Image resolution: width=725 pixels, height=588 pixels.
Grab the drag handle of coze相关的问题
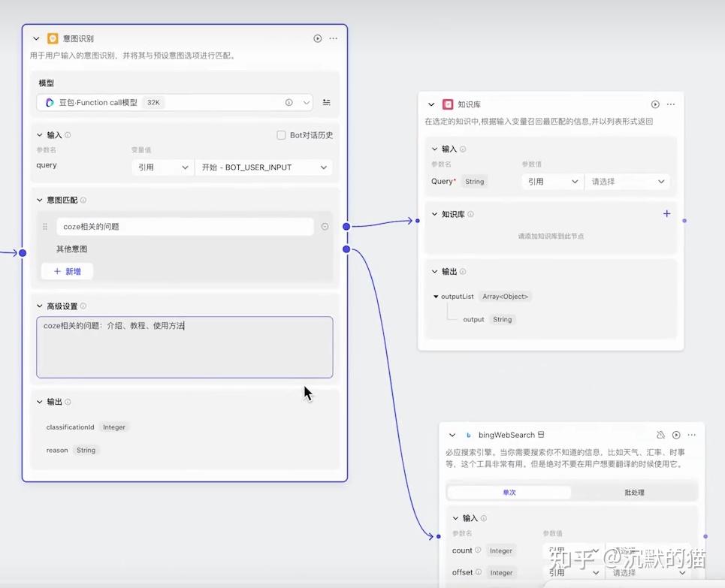pyautogui.click(x=45, y=227)
